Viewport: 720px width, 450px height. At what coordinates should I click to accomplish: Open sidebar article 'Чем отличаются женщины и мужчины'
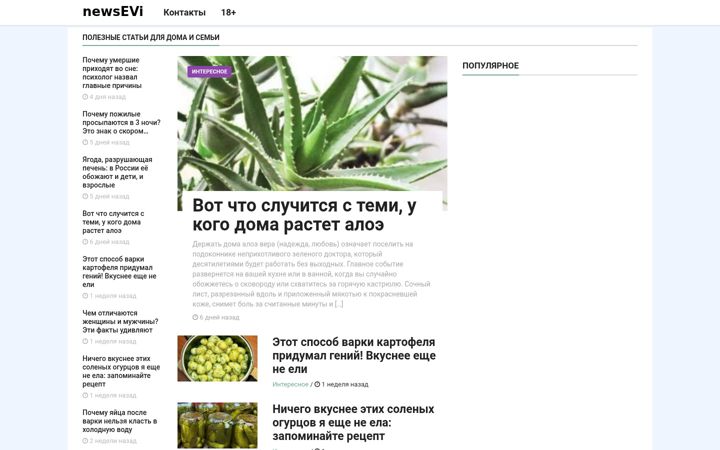pos(120,321)
